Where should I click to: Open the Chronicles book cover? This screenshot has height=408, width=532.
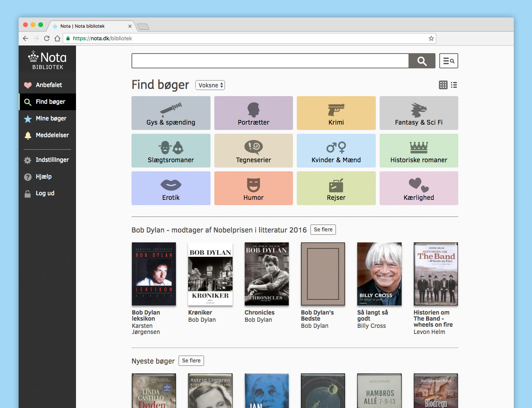pos(267,274)
